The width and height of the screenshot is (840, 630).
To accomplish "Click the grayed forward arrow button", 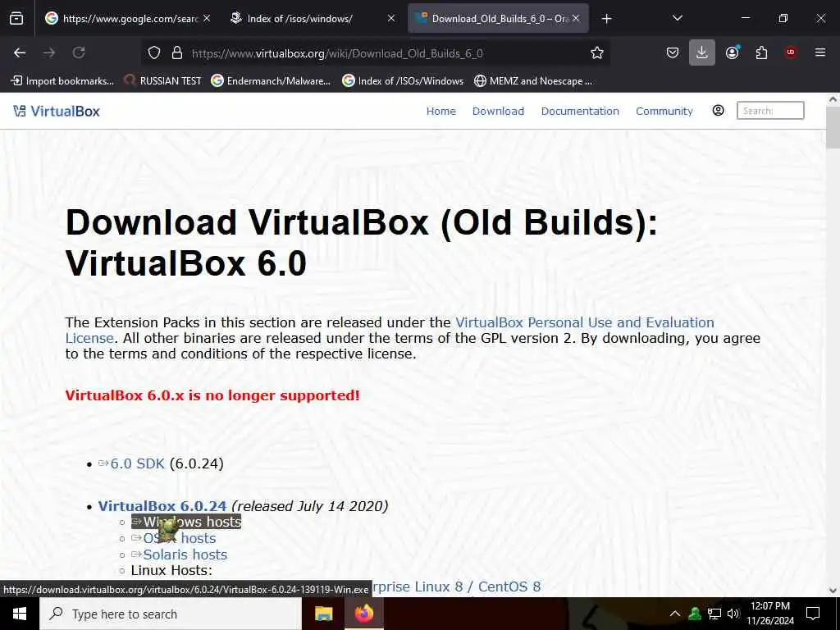I will (x=49, y=52).
